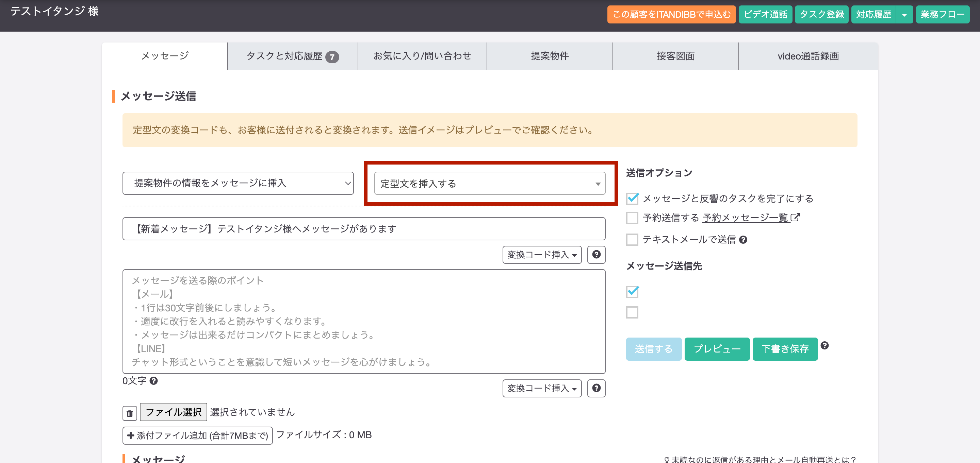Toggle メッセージと反響のタスクを完了にする checkbox

point(632,199)
